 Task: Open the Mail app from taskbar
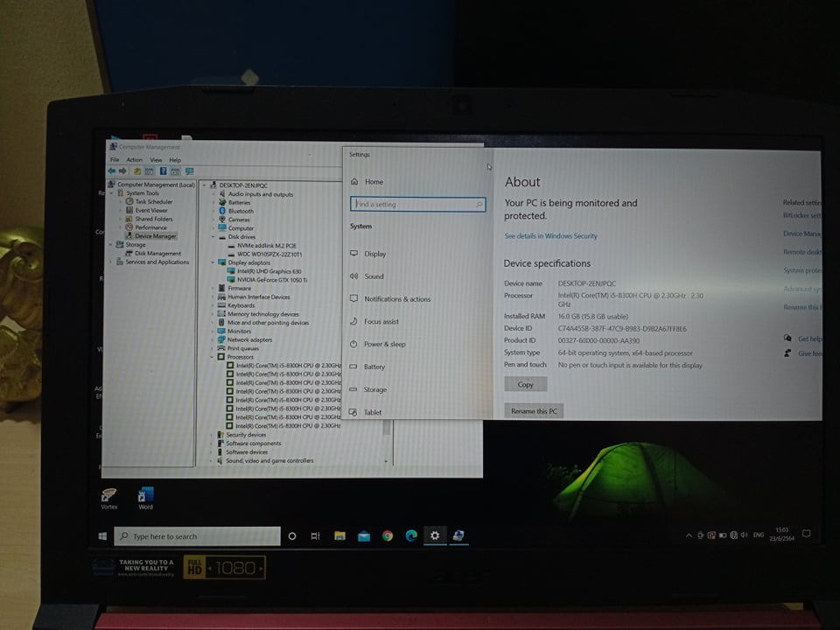[x=364, y=535]
